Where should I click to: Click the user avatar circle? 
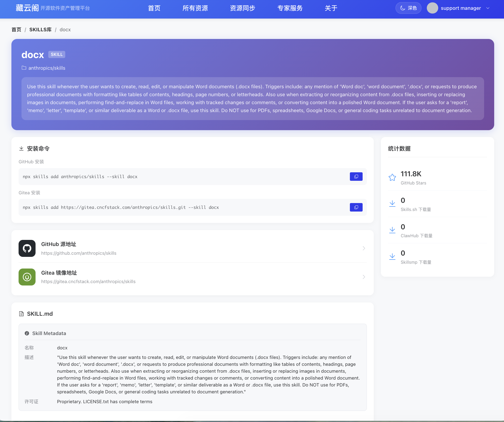pyautogui.click(x=432, y=8)
